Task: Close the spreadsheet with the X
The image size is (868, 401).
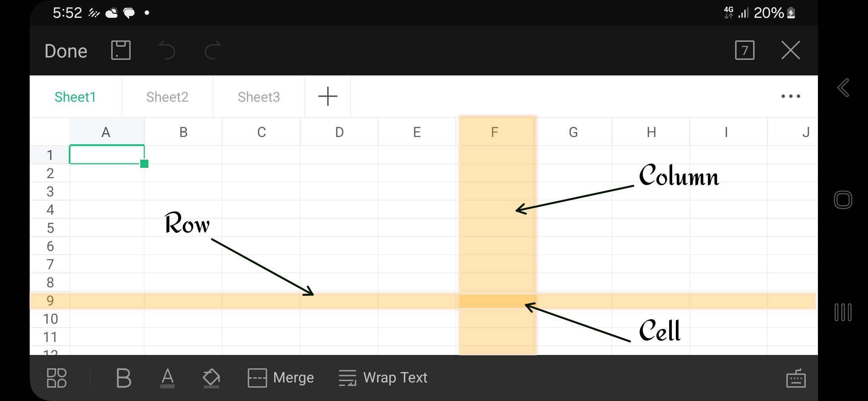Action: coord(790,50)
